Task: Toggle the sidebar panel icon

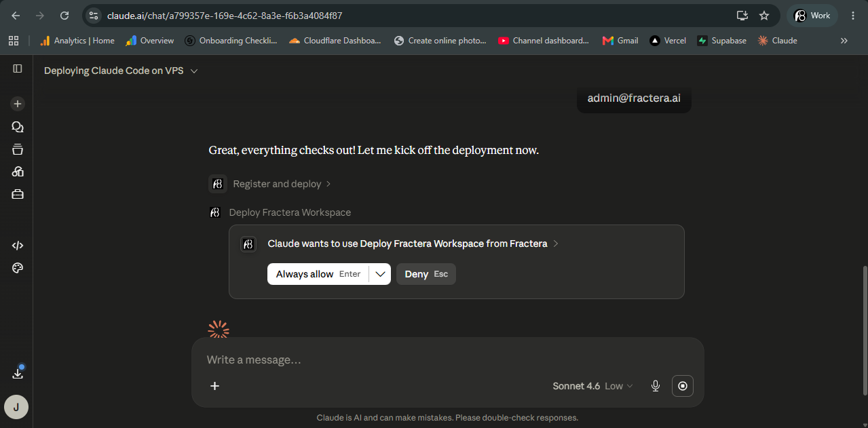Action: (x=18, y=69)
